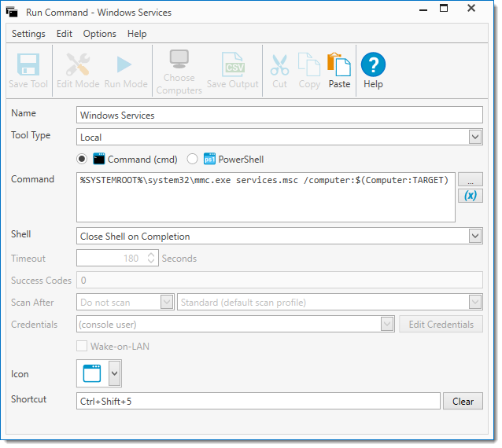Click the Save Tool floppy disk icon
Screen dimensions: 502x448
[x=28, y=64]
